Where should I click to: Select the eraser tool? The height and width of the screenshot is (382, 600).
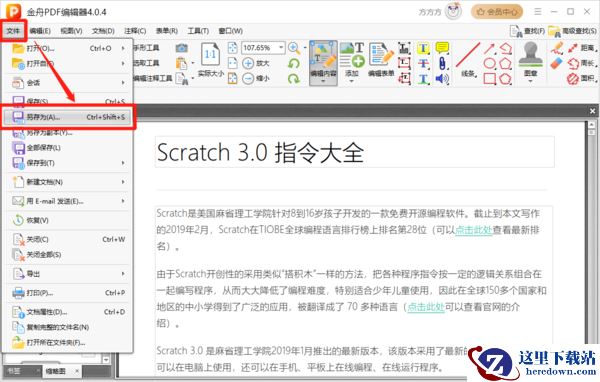coord(557,64)
